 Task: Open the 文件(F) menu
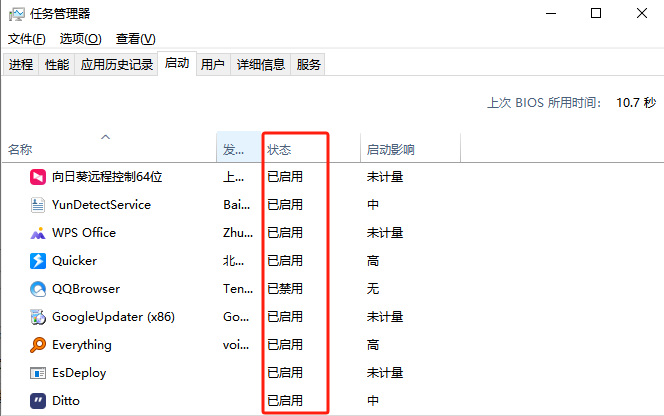(27, 39)
